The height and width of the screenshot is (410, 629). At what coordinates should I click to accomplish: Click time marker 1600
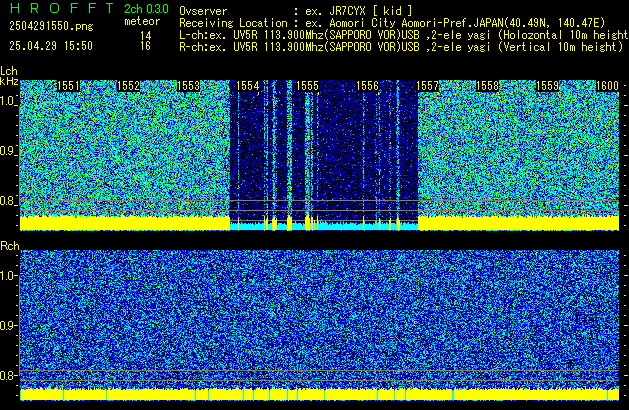coord(607,86)
